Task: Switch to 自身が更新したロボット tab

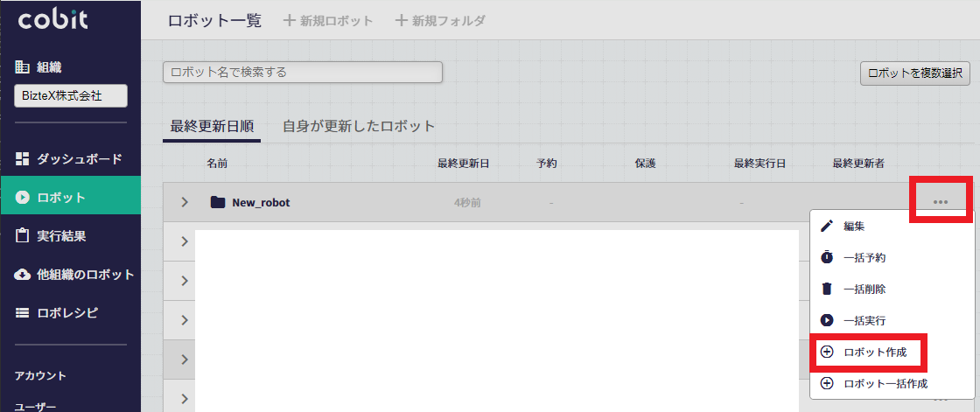Action: 359,126
